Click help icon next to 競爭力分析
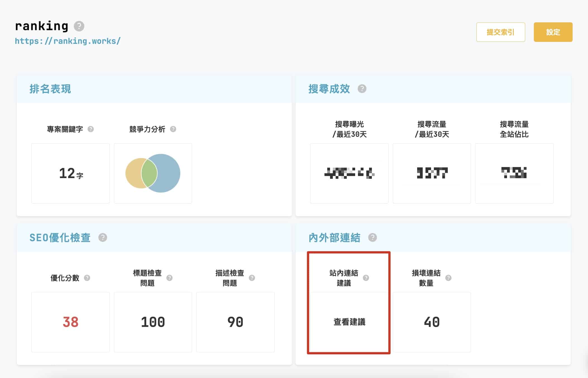588x378 pixels. pos(173,129)
